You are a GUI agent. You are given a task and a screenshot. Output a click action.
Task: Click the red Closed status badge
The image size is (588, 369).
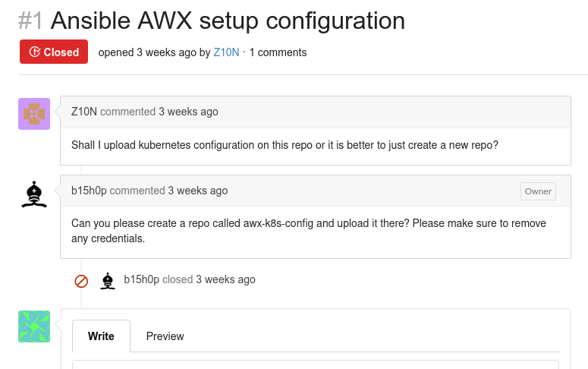tap(54, 52)
